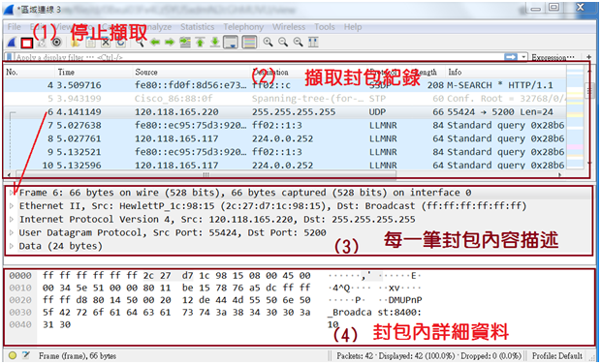
Task: Restart the current capture
Action: [x=41, y=43]
